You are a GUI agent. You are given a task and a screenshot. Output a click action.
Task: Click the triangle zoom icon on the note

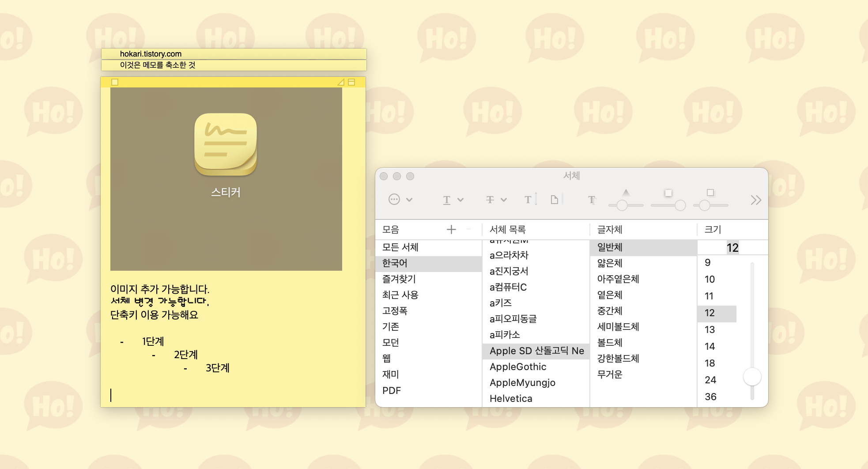tap(341, 82)
